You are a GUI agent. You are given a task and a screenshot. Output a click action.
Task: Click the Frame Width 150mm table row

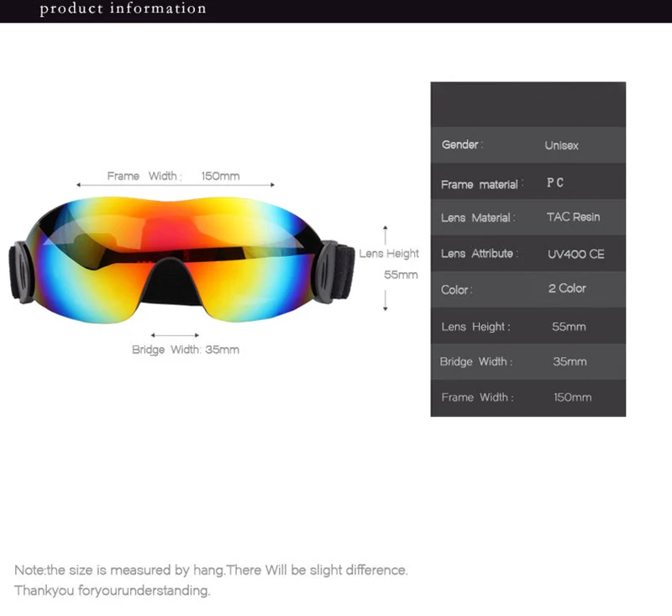tap(528, 398)
